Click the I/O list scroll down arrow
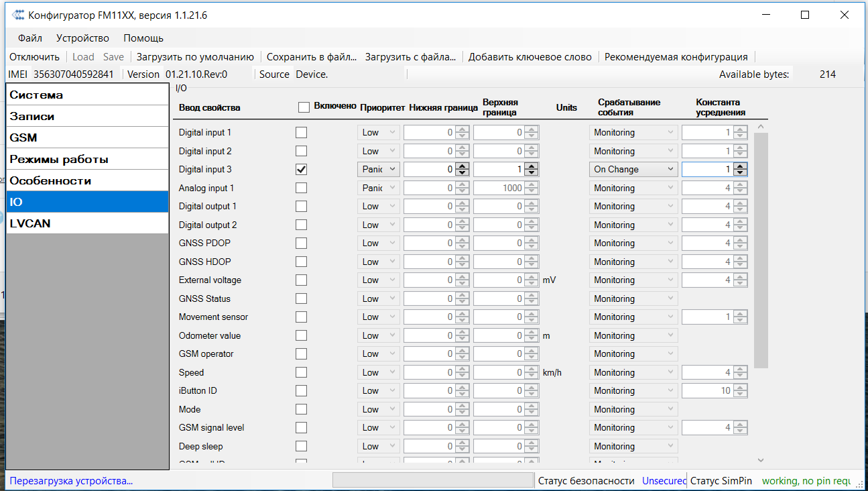 pos(760,459)
